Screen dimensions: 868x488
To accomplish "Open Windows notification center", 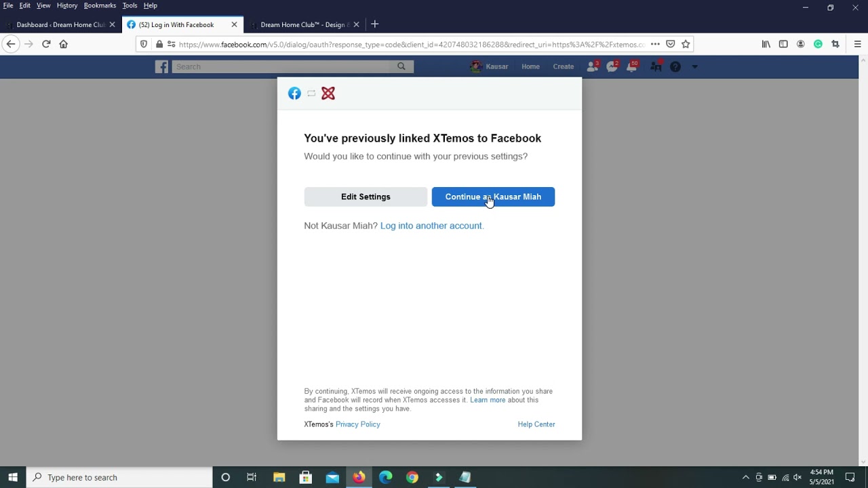I will 850,477.
